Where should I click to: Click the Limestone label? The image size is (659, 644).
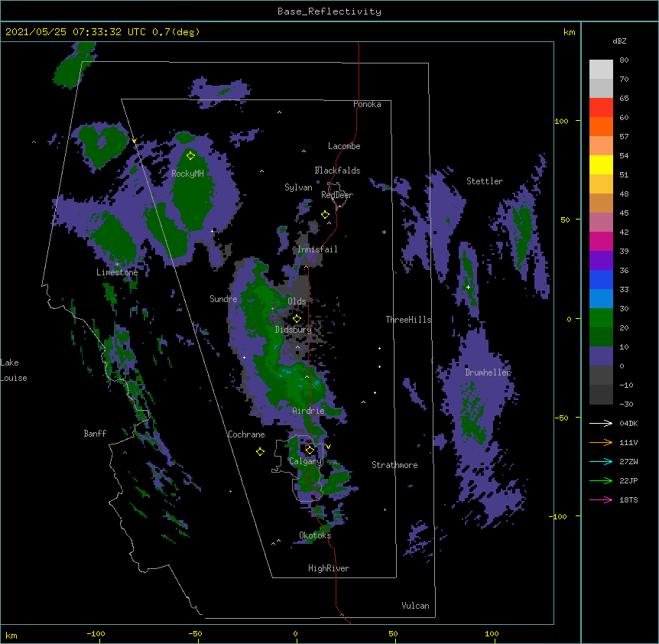pos(117,272)
